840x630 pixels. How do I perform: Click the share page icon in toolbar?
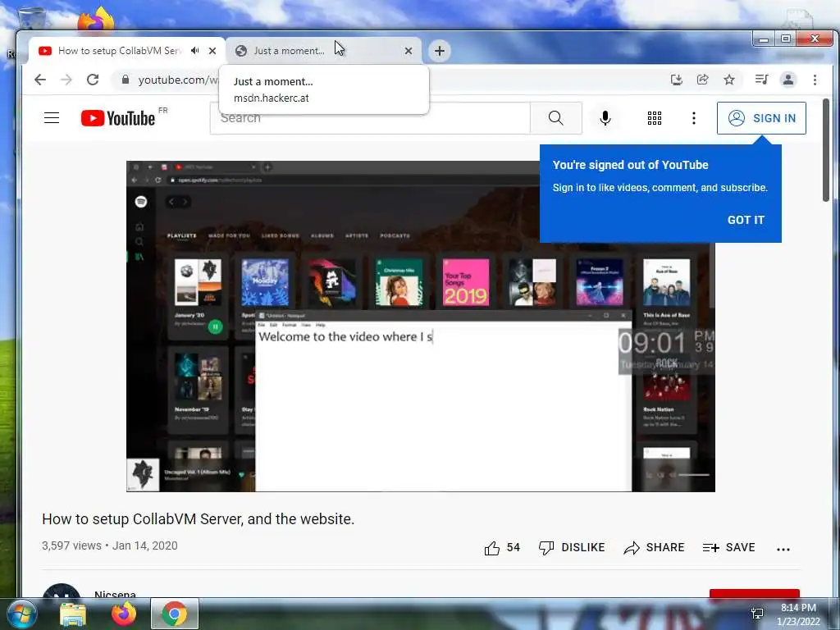(x=702, y=80)
